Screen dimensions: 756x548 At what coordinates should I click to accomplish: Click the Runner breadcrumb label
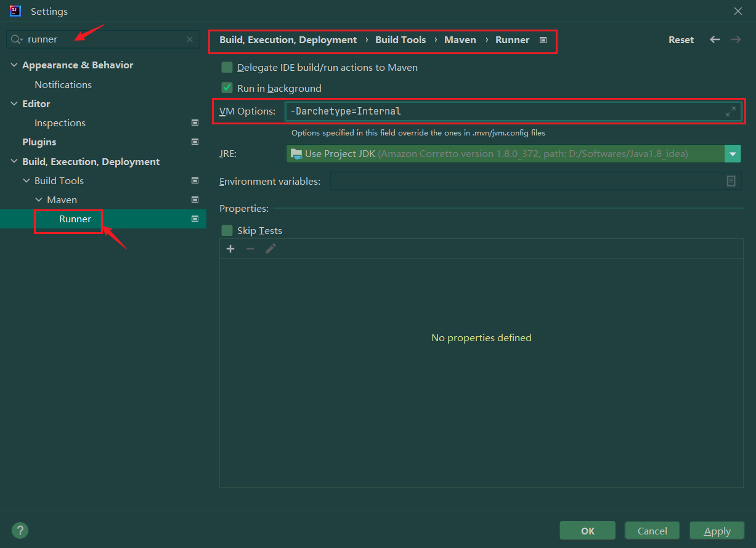[513, 40]
